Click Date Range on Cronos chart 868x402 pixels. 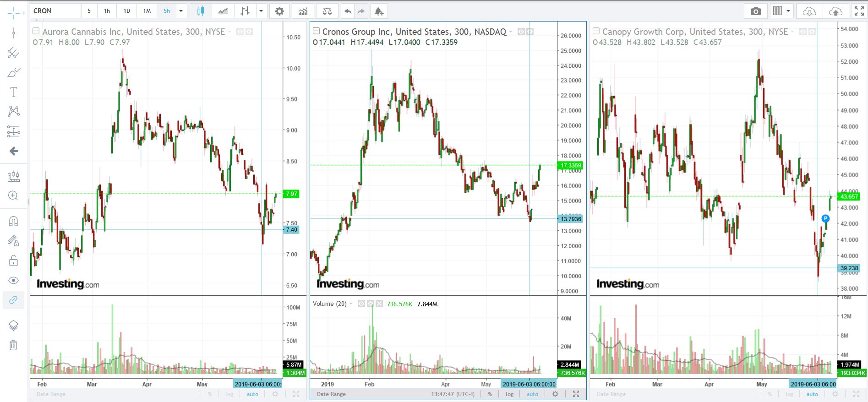coord(331,394)
